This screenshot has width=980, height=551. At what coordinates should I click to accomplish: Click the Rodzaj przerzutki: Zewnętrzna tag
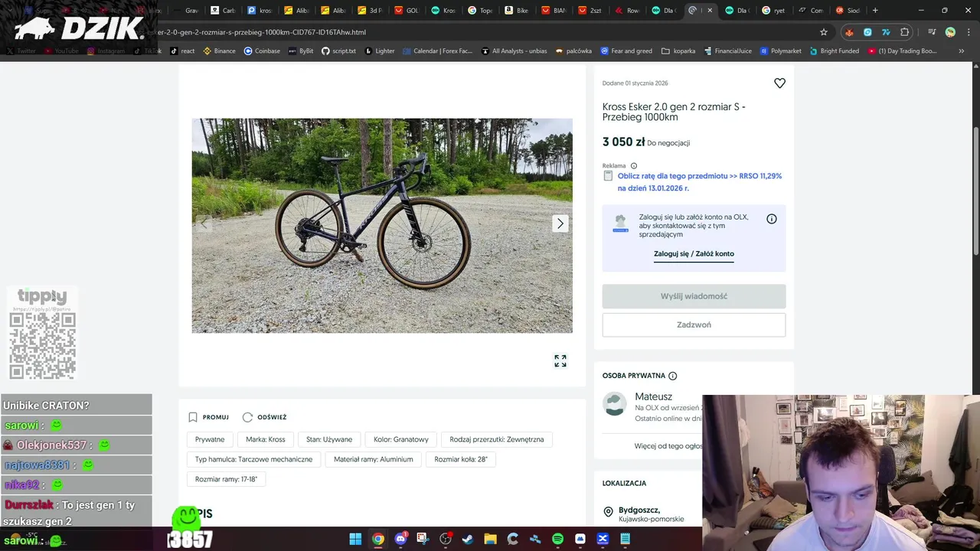pyautogui.click(x=497, y=439)
